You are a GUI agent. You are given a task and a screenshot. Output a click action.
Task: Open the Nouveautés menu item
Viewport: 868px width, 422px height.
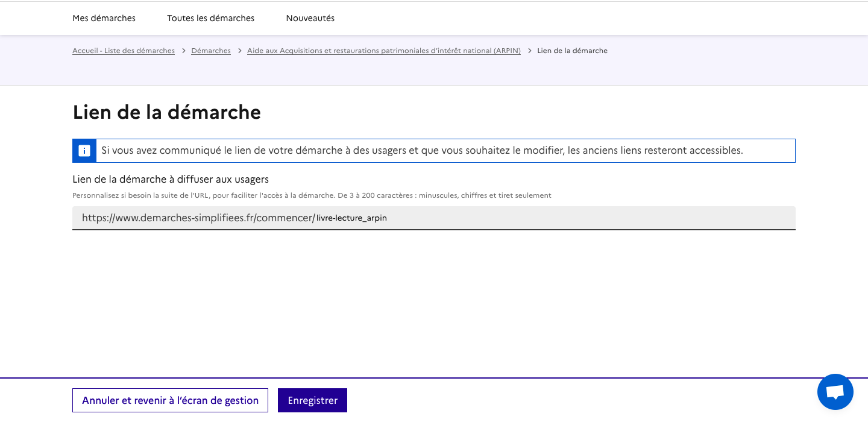click(x=310, y=18)
